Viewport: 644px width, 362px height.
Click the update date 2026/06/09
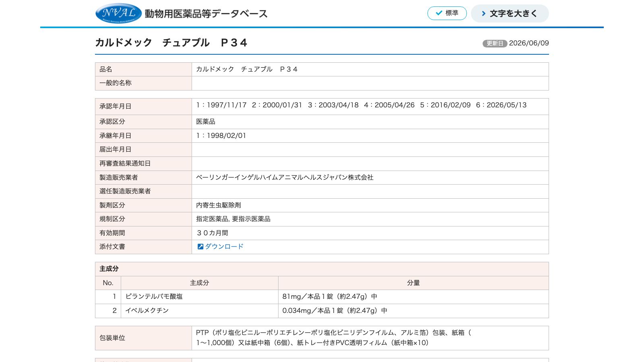[529, 43]
